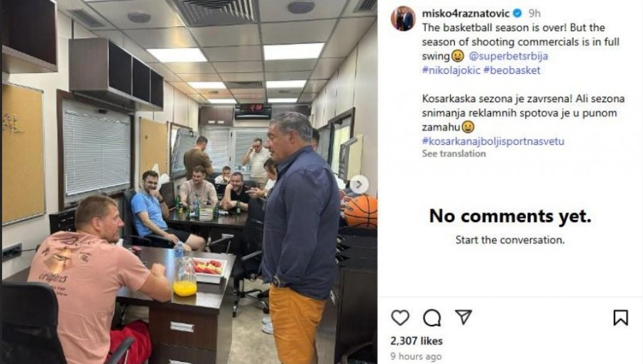The image size is (643, 364).
Task: Click the Start the conversation text
Action: click(510, 240)
